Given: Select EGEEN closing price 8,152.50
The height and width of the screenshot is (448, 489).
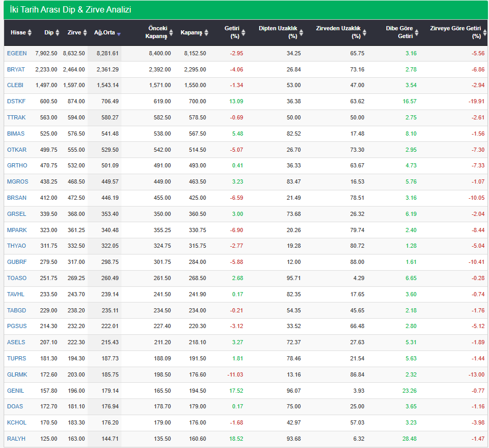Looking at the screenshot, I should (x=195, y=53).
